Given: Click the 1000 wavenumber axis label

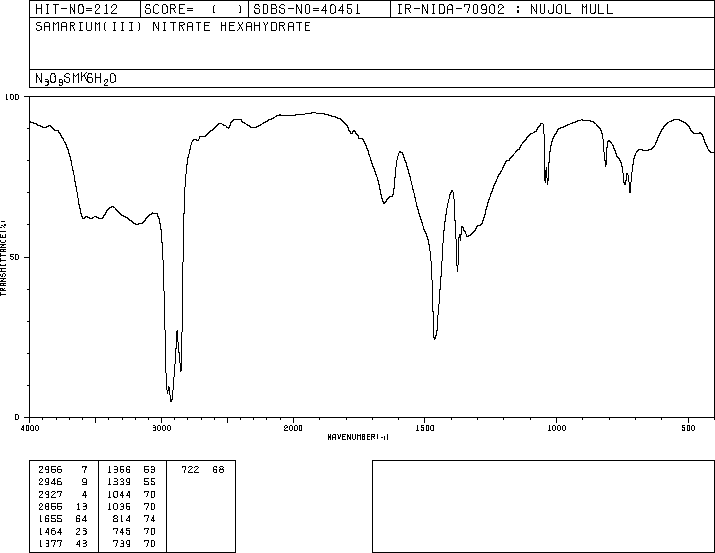Looking at the screenshot, I should 556,428.
